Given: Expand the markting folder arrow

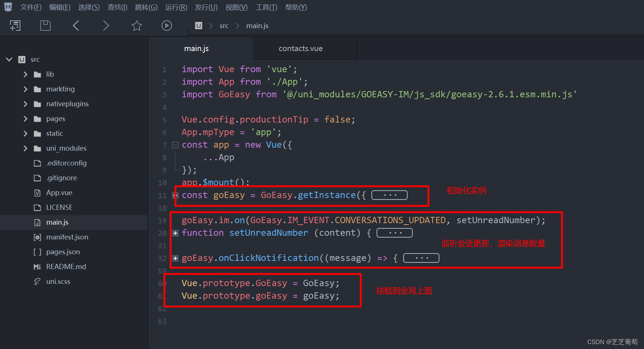Looking at the screenshot, I should point(25,89).
